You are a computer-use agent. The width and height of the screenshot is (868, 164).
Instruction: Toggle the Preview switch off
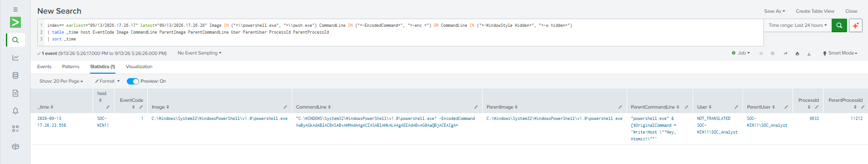[133, 81]
